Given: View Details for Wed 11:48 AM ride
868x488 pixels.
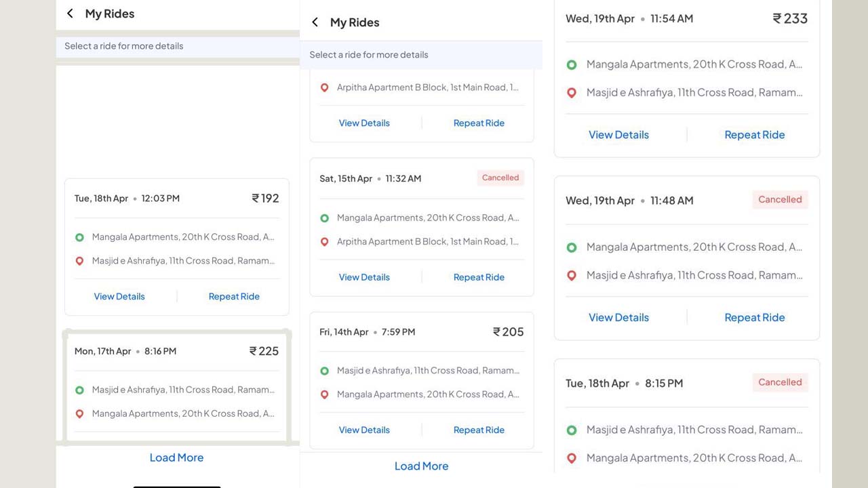Looking at the screenshot, I should click(618, 317).
